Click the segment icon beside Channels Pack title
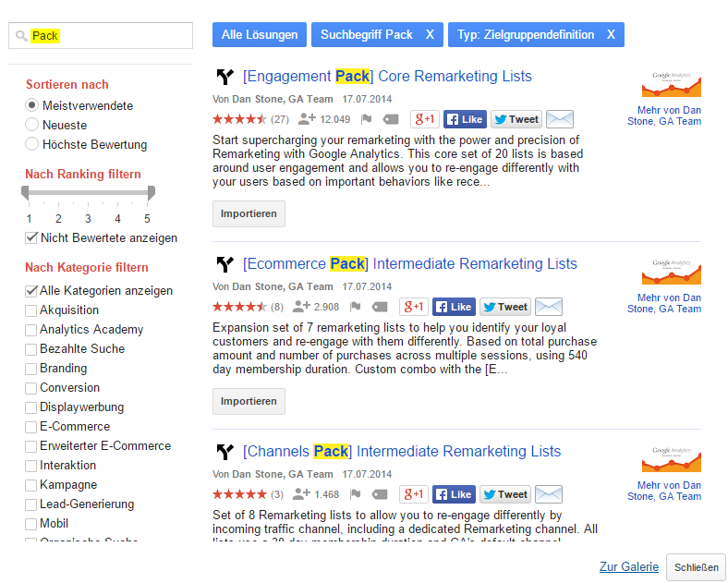728x583 pixels. tap(225, 452)
